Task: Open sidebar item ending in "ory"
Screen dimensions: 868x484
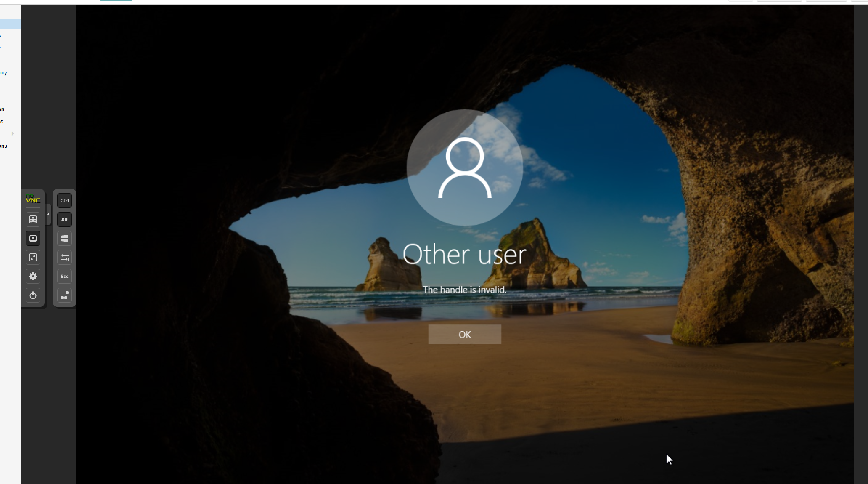Action: pos(4,73)
